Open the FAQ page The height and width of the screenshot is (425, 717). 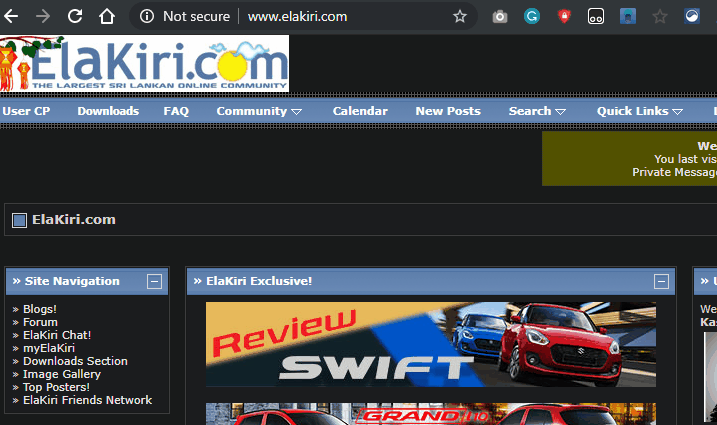pyautogui.click(x=176, y=111)
